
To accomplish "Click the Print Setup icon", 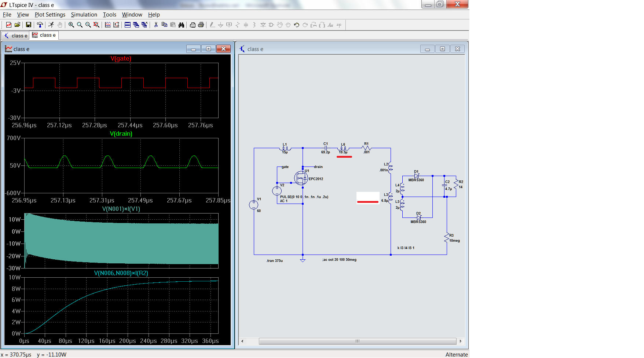I will tap(193, 25).
